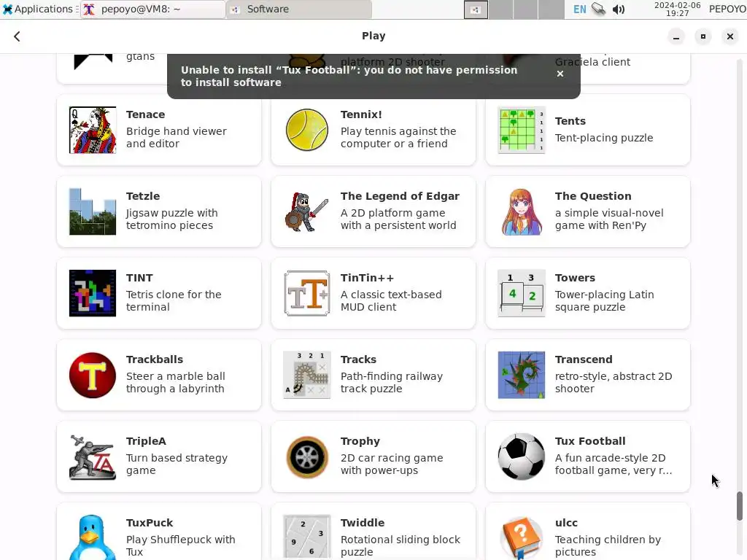Click the Tux Football title text
Viewport: 747px width, 560px height.
point(589,441)
